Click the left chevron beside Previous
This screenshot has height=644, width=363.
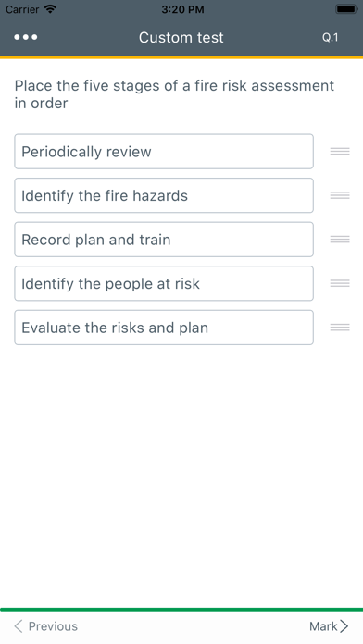point(19,626)
